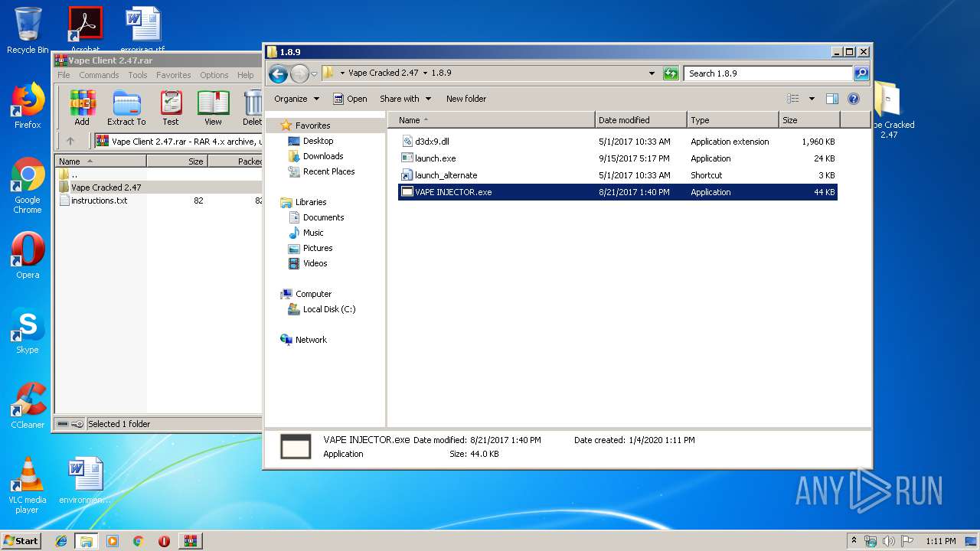Open the Google Chrome desktop shortcut
The image size is (980, 551).
click(x=28, y=185)
